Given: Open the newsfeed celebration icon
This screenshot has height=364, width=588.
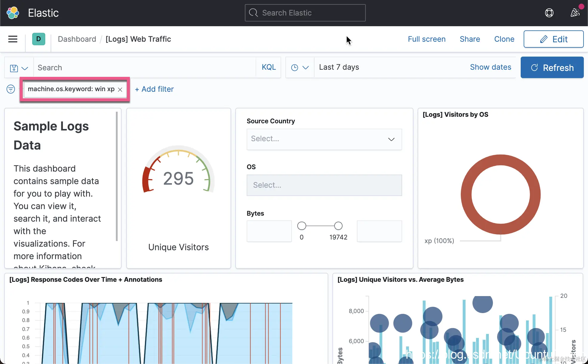Looking at the screenshot, I should pyautogui.click(x=575, y=13).
